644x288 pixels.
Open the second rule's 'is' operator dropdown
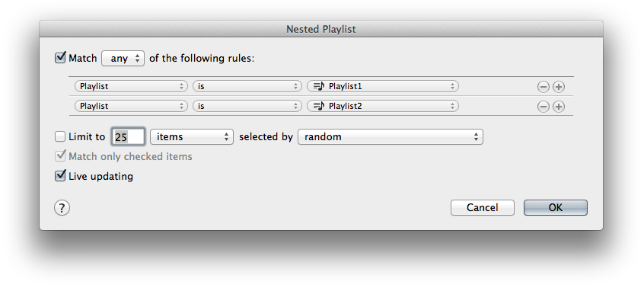tap(247, 106)
